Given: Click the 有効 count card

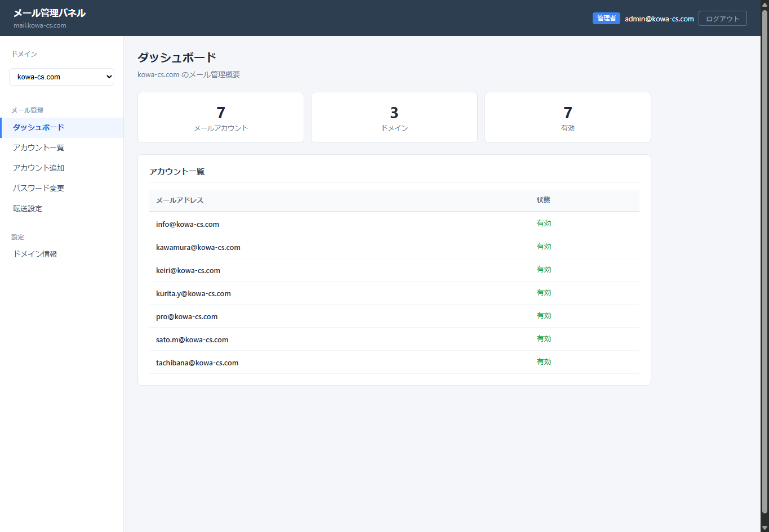Looking at the screenshot, I should click(567, 118).
